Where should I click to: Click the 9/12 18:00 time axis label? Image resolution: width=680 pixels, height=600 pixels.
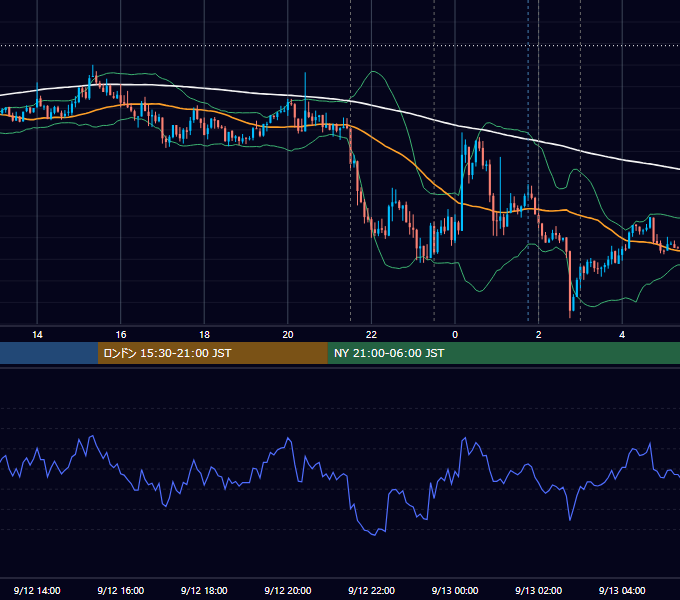[x=204, y=590]
